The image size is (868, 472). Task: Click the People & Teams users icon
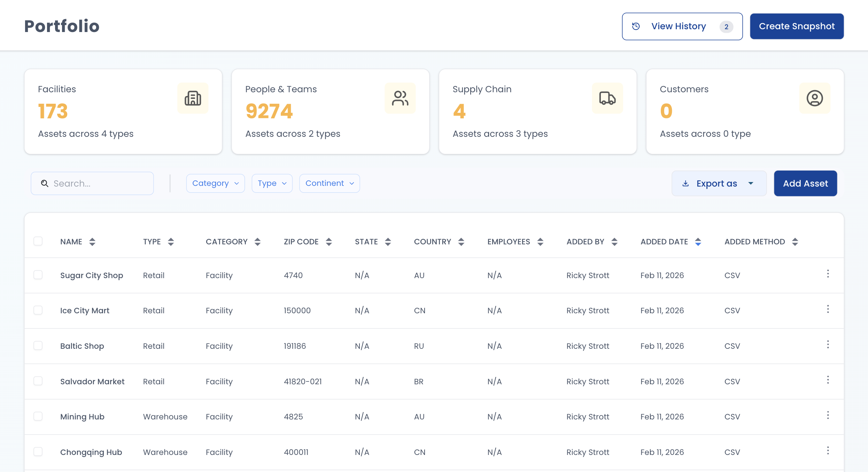coord(400,98)
